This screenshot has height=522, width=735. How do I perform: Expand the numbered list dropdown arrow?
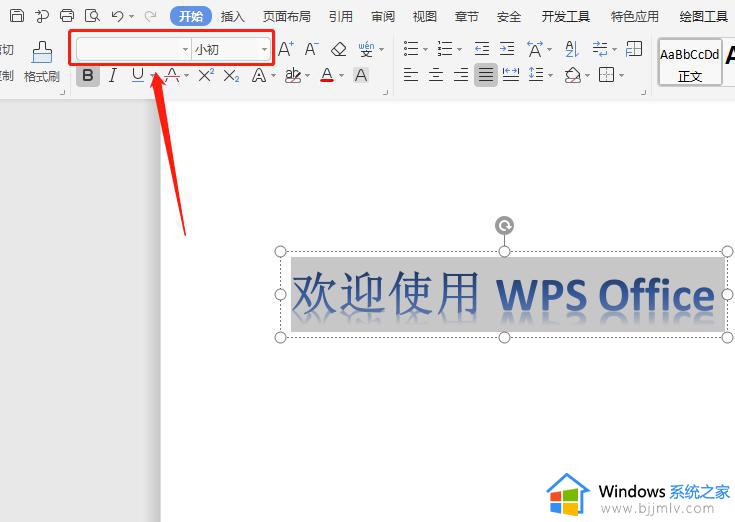(x=459, y=49)
